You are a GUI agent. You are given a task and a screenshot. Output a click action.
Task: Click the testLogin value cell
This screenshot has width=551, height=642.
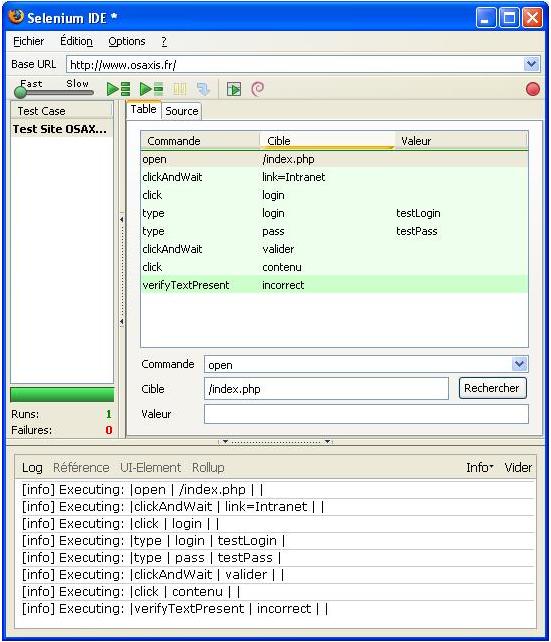tap(418, 213)
